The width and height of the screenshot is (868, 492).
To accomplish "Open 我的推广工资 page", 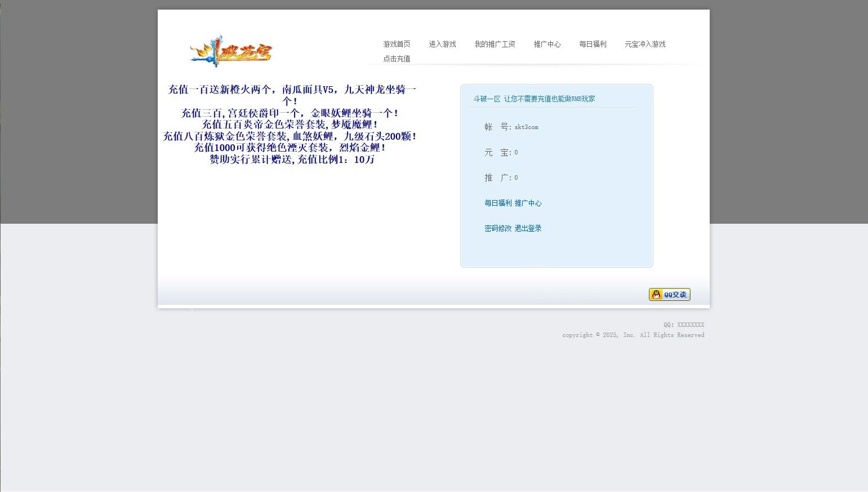I will click(495, 44).
